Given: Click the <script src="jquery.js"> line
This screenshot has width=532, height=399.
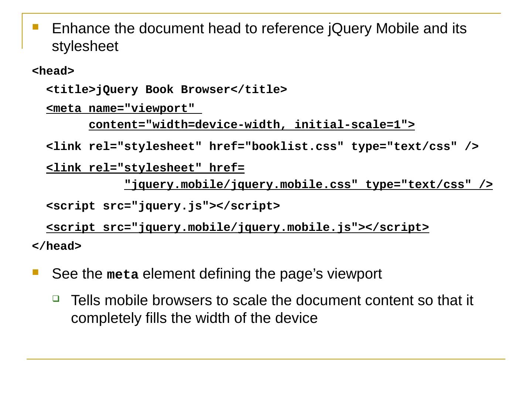Looking at the screenshot, I should click(x=163, y=206).
